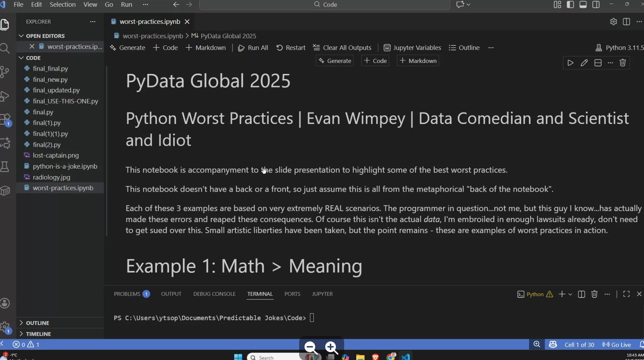Open Run and Debug view
This screenshot has height=360, width=644.
5,96
